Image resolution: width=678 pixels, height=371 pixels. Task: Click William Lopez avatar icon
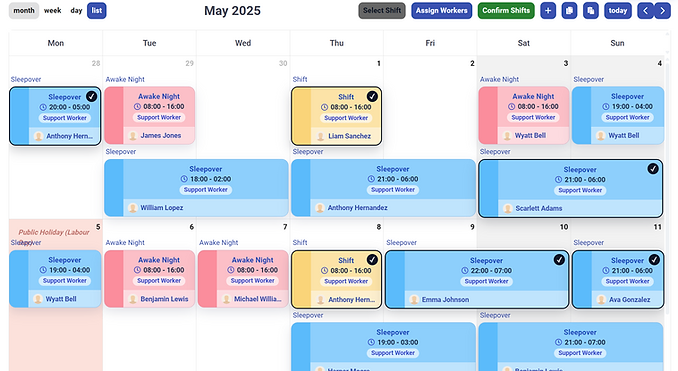[x=133, y=208]
